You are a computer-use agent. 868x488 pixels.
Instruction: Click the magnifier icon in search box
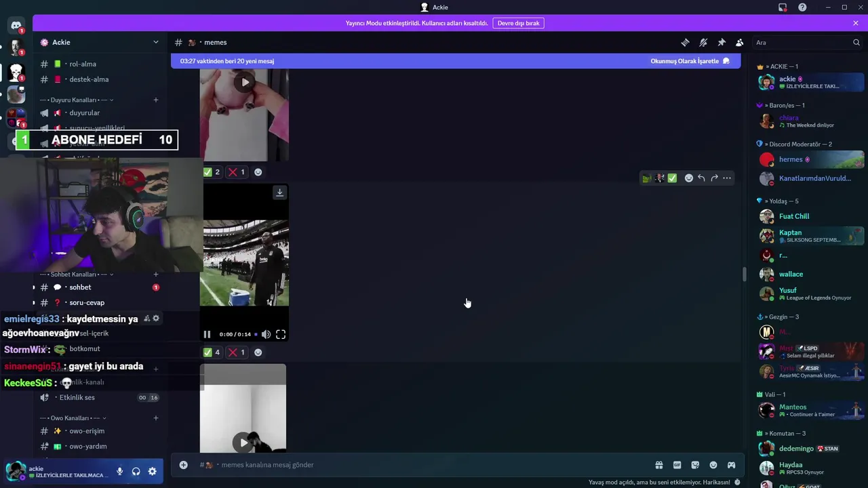[x=856, y=42]
